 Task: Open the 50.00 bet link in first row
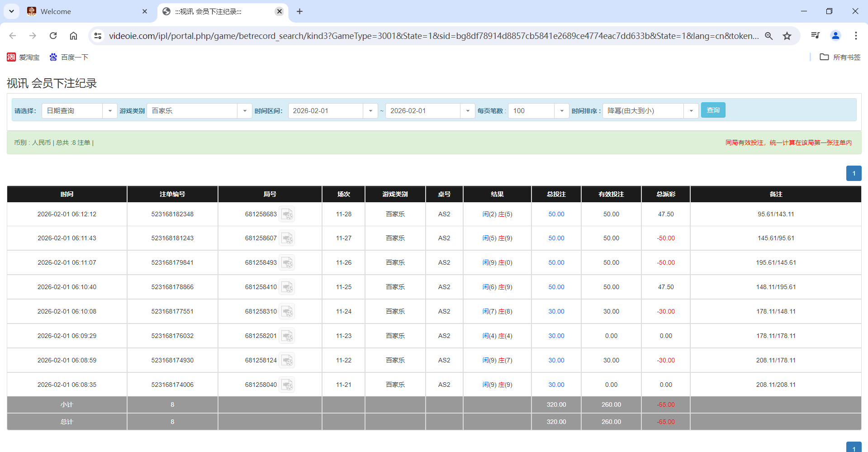click(x=555, y=214)
